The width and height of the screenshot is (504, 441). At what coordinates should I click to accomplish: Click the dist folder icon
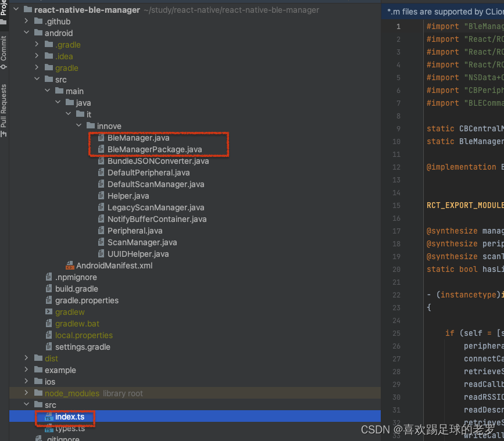pos(38,358)
